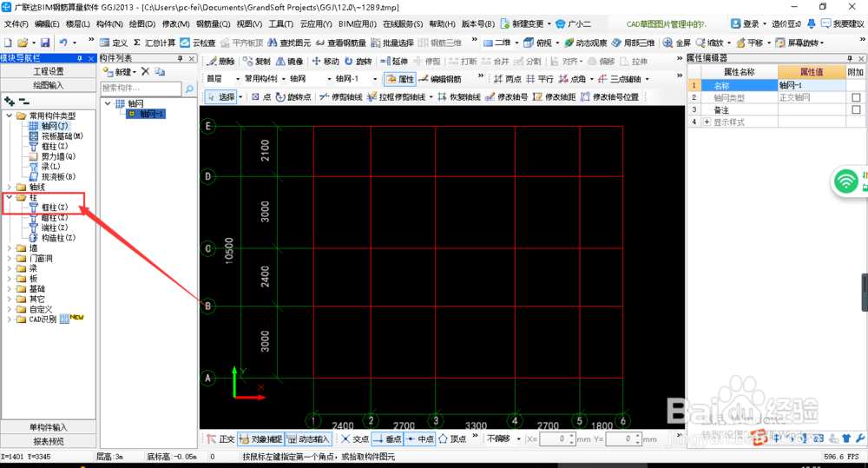This screenshot has width=868, height=468.
Task: Open the 钢筋量(Q) menu
Action: 214,23
